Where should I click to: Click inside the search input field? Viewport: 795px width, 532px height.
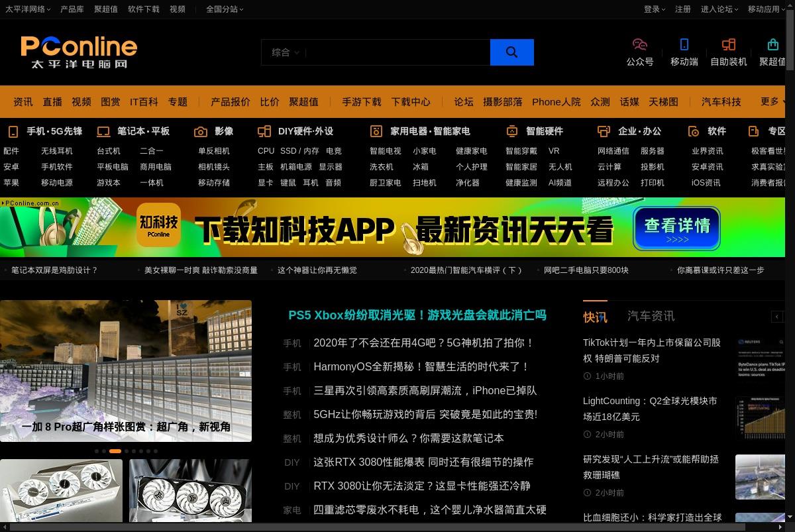[x=397, y=52]
